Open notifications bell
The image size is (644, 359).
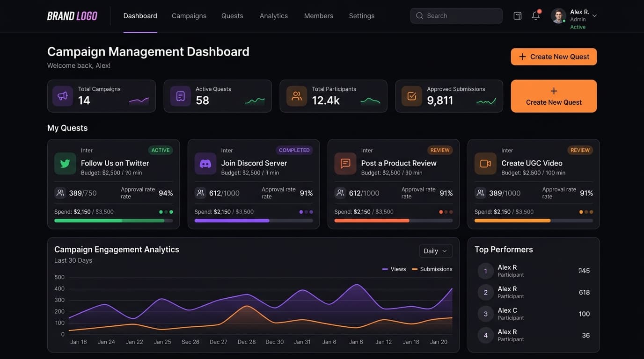536,15
